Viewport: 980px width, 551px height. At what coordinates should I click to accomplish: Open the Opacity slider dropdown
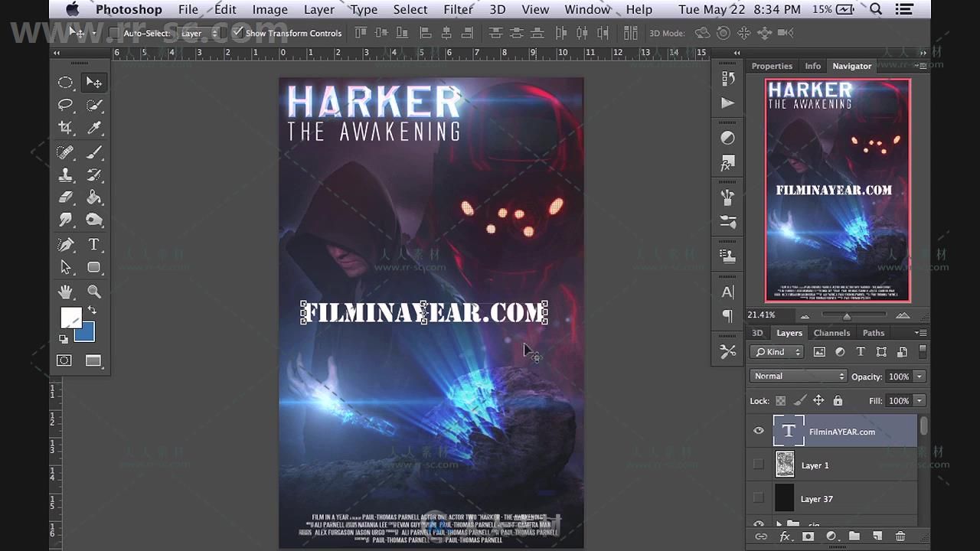click(x=920, y=377)
